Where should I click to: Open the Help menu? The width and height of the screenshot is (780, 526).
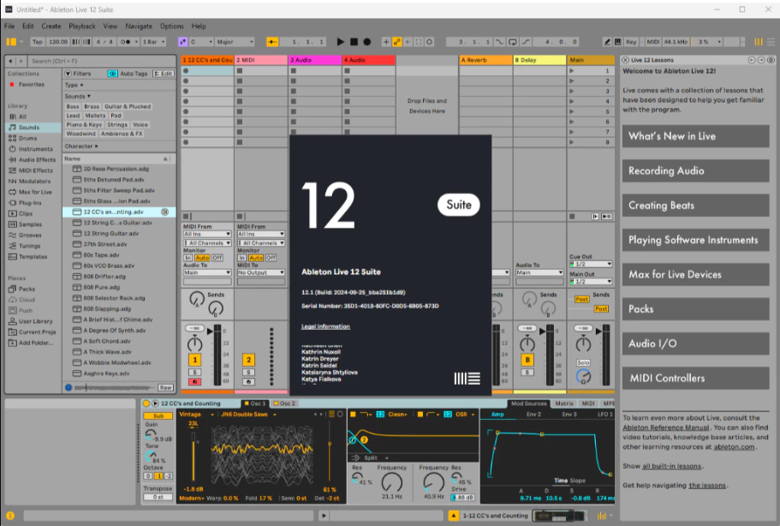point(198,26)
